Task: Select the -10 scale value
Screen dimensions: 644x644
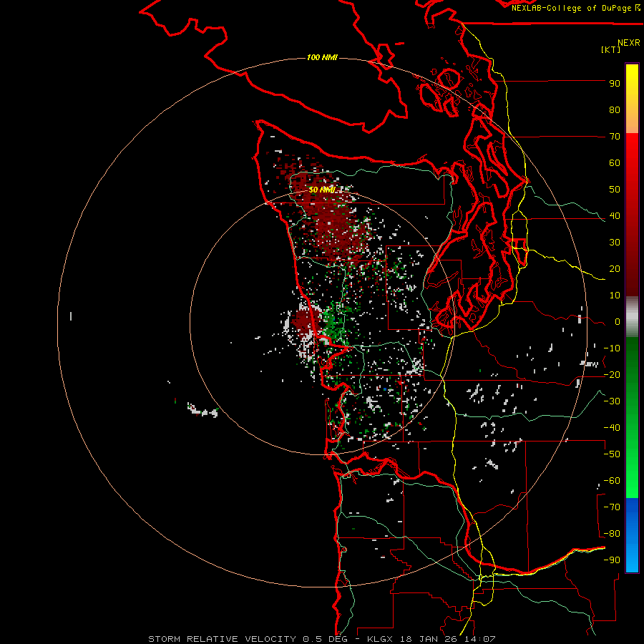Action: pyautogui.click(x=612, y=348)
